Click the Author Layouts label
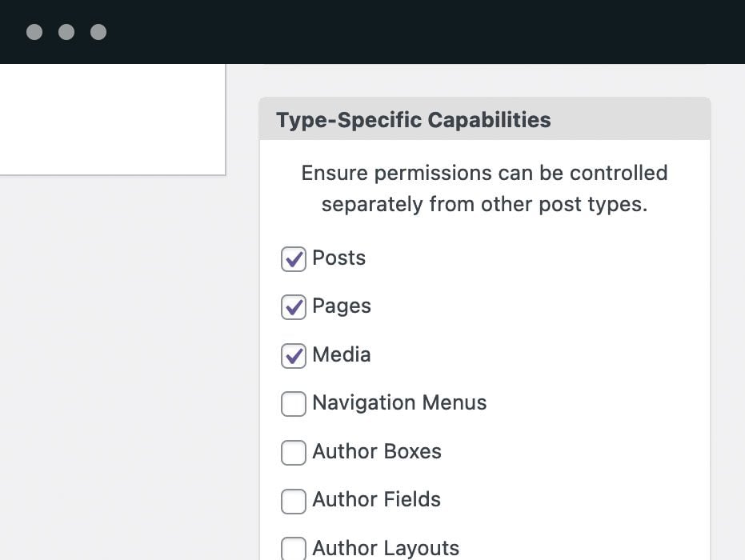 pos(386,548)
